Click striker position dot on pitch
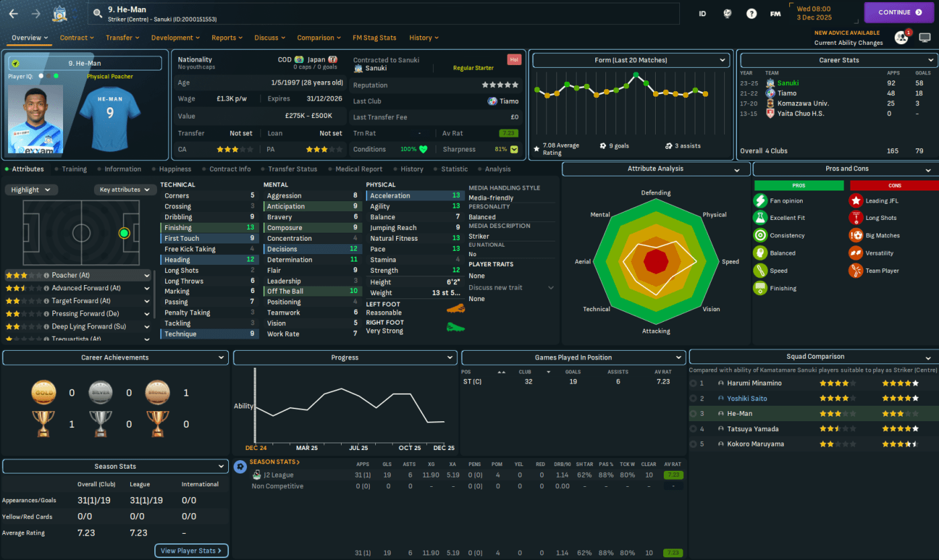Viewport: 939px width, 560px height. point(123,233)
